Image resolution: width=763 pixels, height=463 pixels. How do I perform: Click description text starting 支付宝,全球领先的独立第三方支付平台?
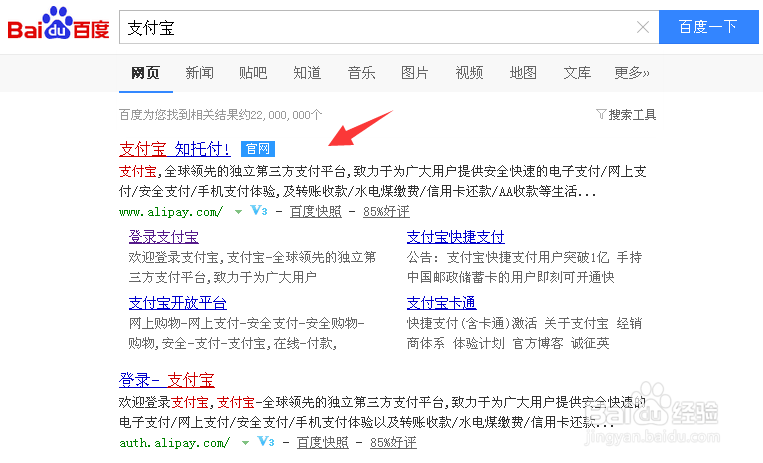point(382,181)
